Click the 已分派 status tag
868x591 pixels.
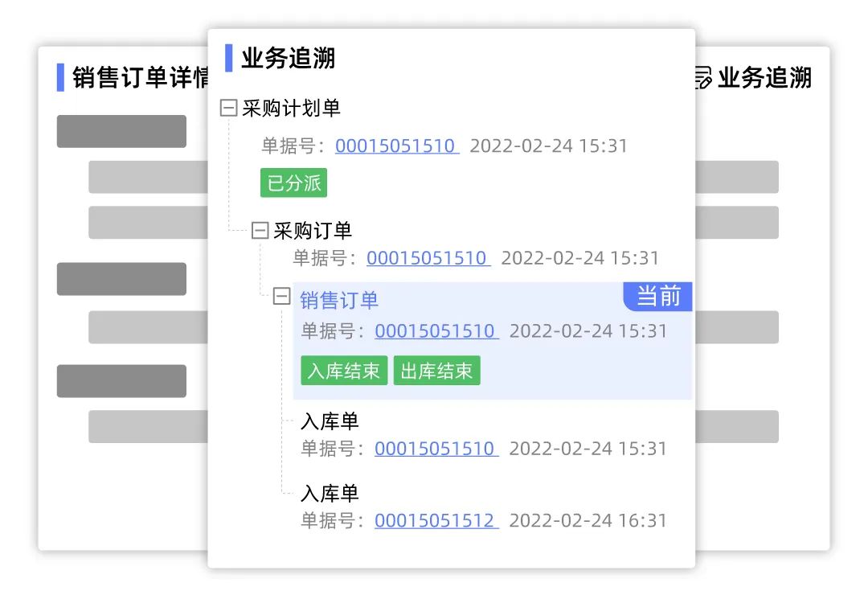pyautogui.click(x=293, y=183)
